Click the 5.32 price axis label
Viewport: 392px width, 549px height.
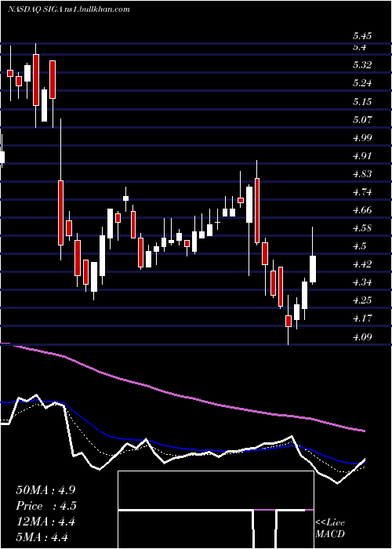point(362,65)
